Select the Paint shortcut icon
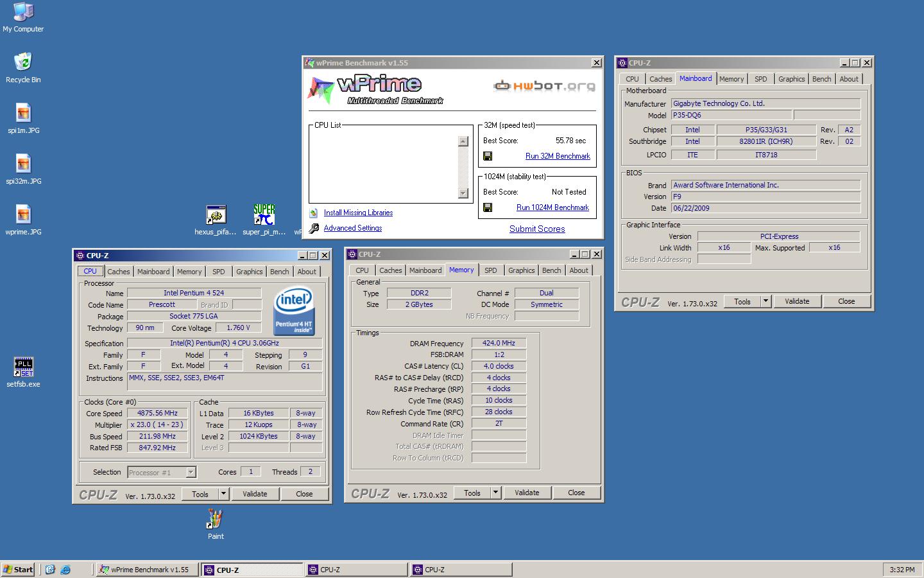 click(x=216, y=519)
